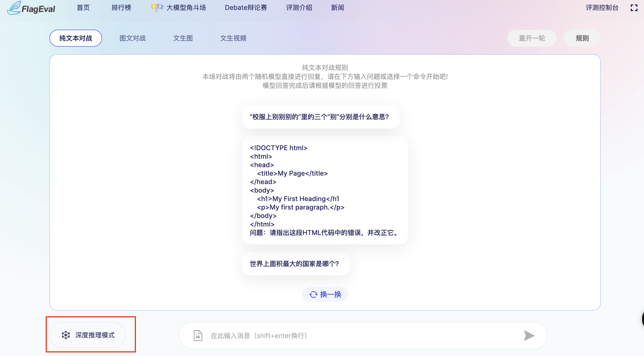Click the 重开一轮 button

pos(532,38)
